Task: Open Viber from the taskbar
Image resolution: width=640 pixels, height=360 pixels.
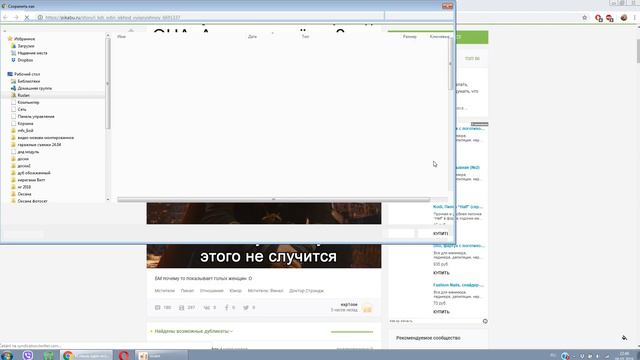Action: point(28,355)
